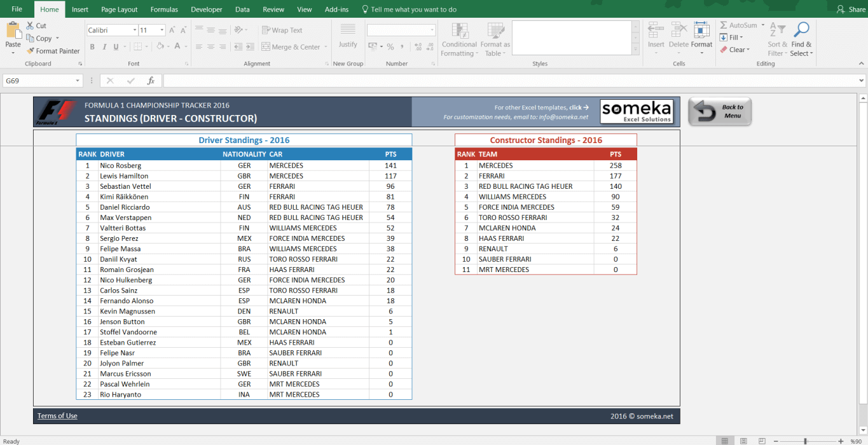
Task: Click the Format Painter brush
Action: [x=30, y=51]
